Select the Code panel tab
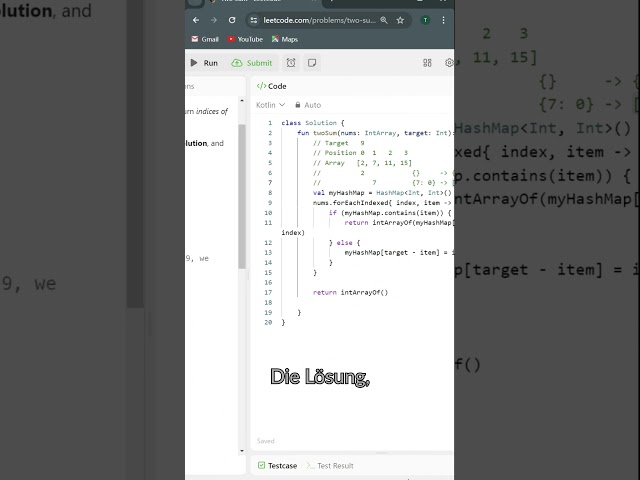640x480 pixels. [271, 86]
